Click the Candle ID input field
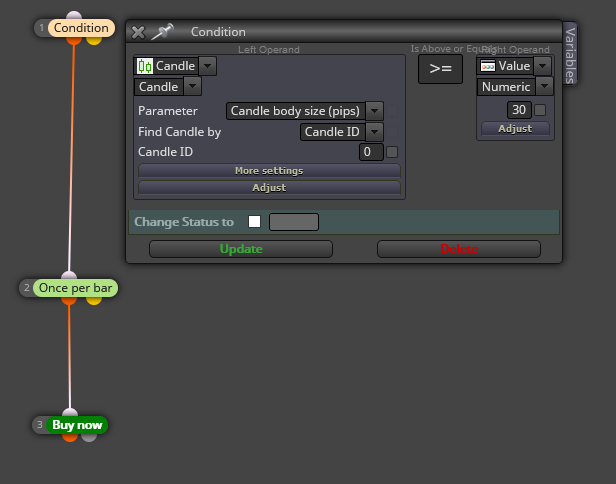 click(x=371, y=152)
